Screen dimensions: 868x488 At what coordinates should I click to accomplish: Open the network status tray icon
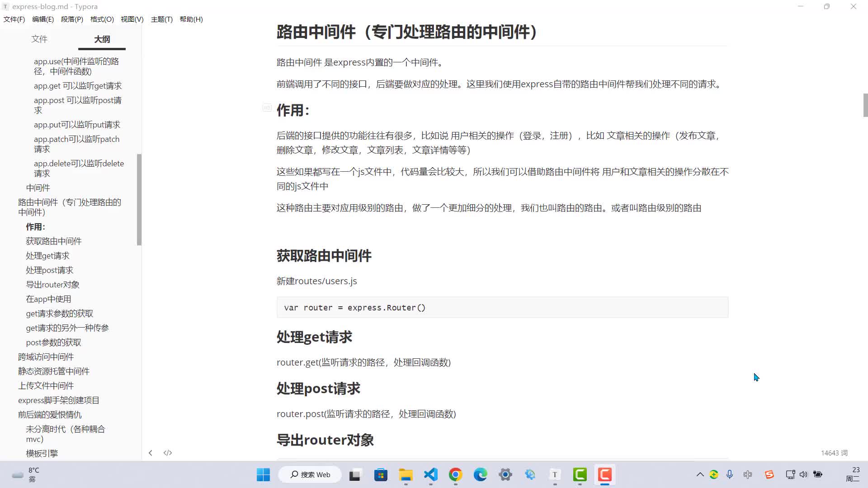[x=790, y=474]
